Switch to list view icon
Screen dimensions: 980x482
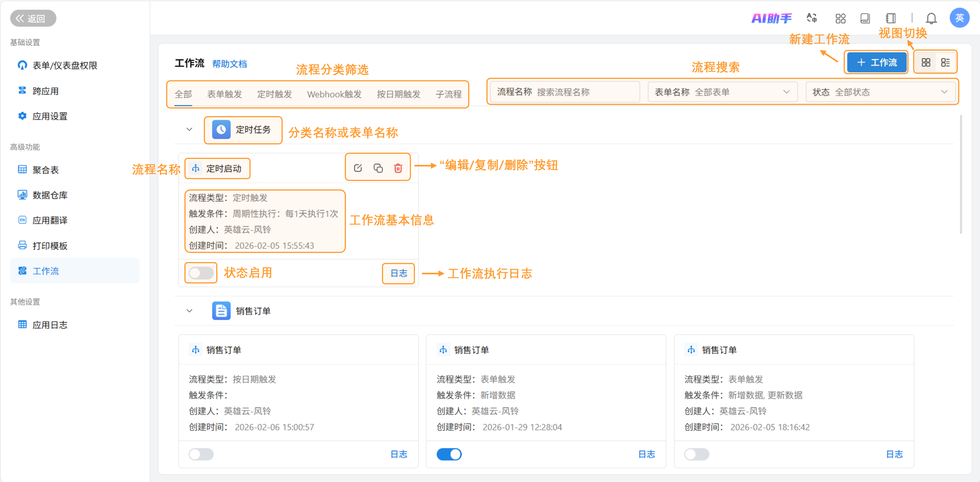pyautogui.click(x=945, y=62)
